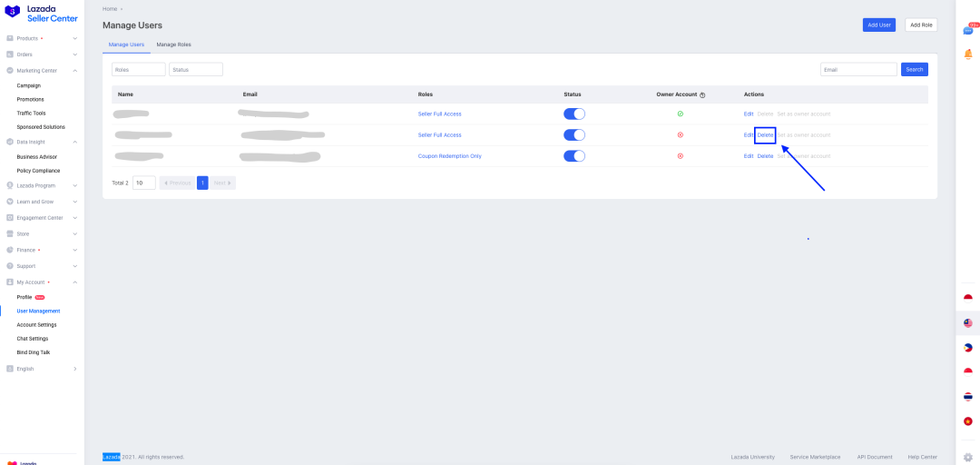This screenshot has width=980, height=465.
Task: Select the Philippines flag icon
Action: click(967, 348)
